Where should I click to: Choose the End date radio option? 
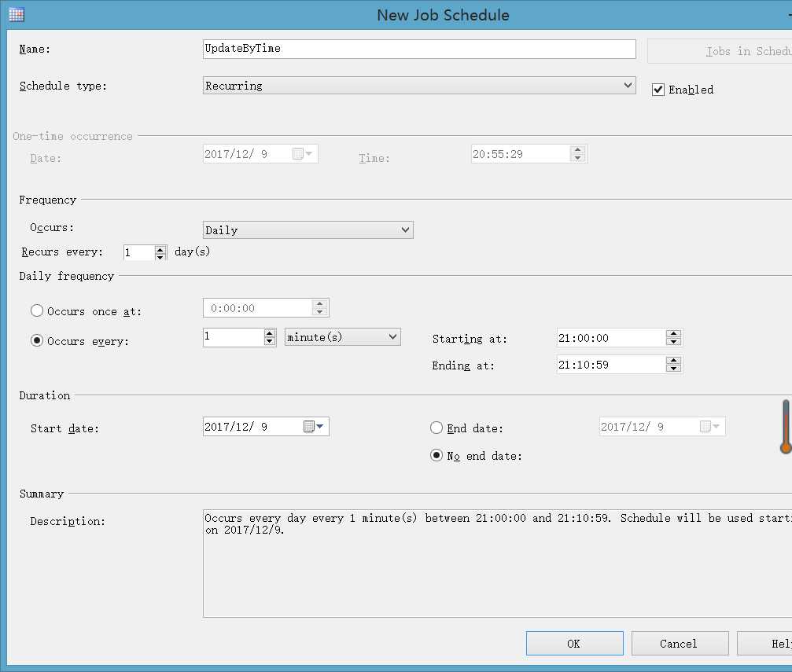tap(437, 428)
